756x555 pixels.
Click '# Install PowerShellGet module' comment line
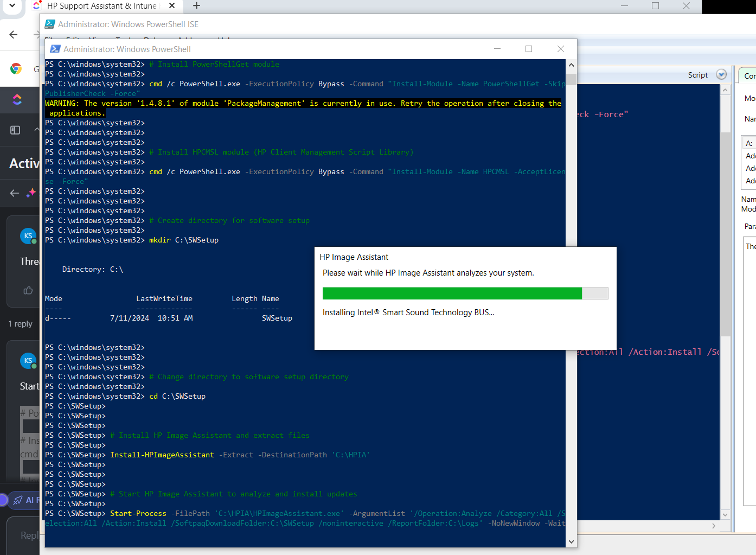[214, 64]
